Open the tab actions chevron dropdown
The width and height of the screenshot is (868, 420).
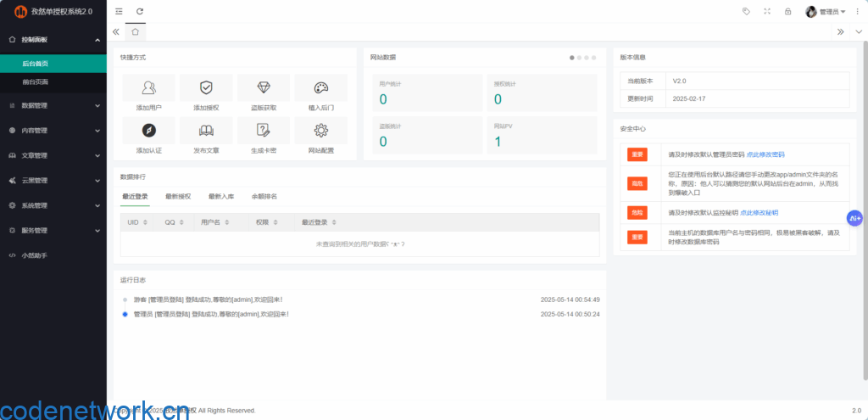pyautogui.click(x=859, y=31)
